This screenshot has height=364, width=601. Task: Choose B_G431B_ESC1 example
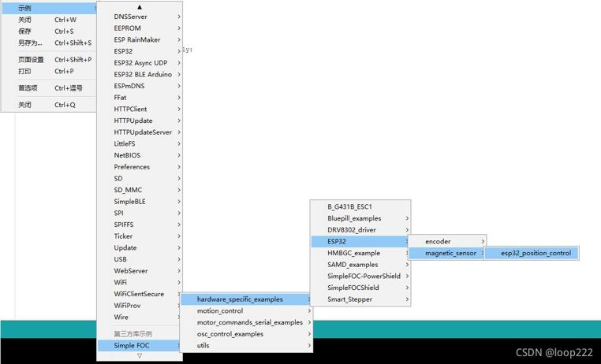point(360,206)
